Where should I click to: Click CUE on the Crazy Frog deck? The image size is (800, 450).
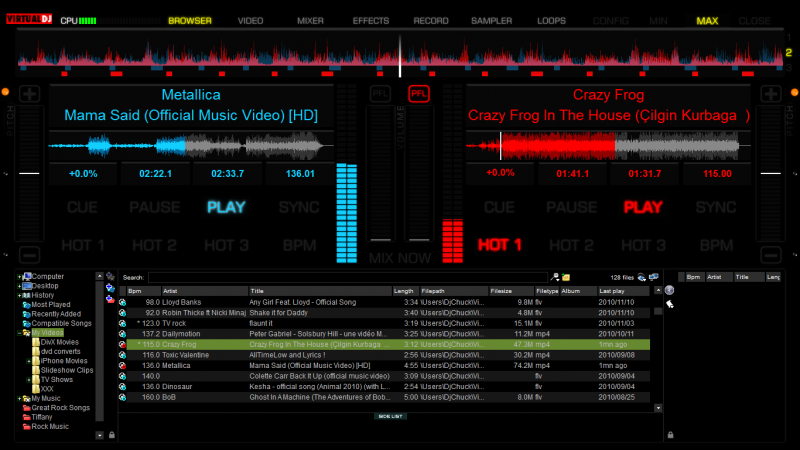pos(499,207)
